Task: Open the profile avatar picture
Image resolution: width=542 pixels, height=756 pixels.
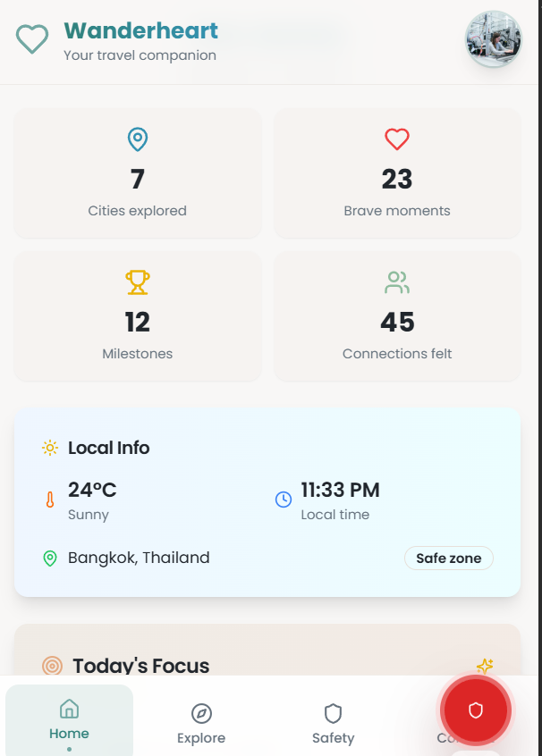Action: (x=493, y=39)
